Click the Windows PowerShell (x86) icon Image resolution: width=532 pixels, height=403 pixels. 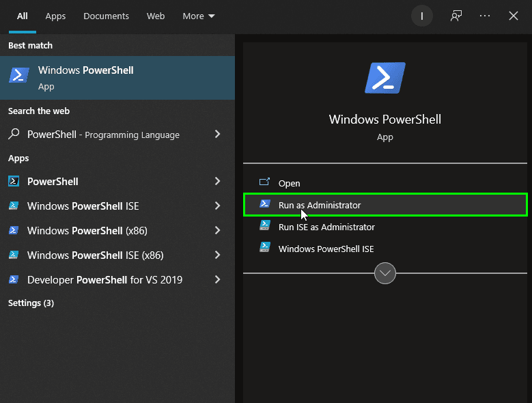tap(14, 230)
